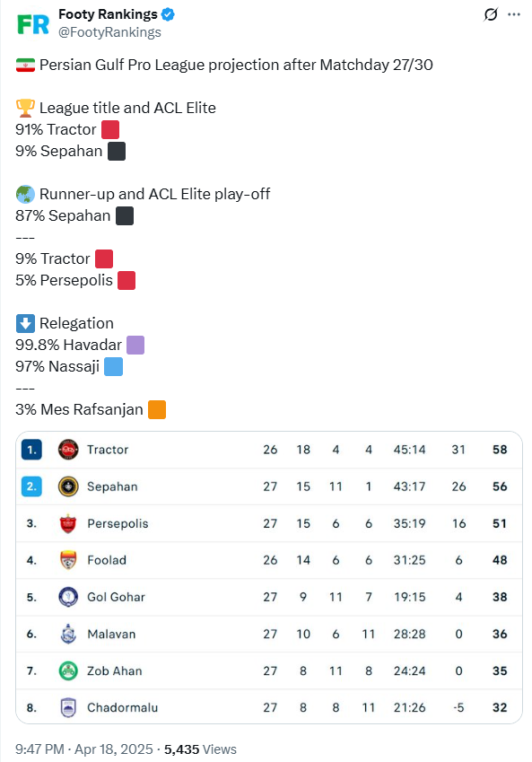This screenshot has height=762, width=532.
Task: Click the purple Havadar color square
Action: [135, 345]
